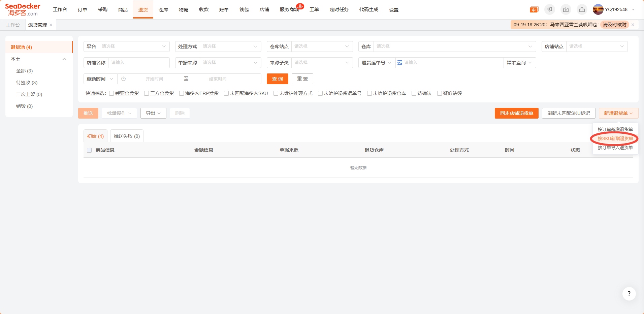Click the 查询 search button
Screen dimensions: 644x314
[x=277, y=79]
